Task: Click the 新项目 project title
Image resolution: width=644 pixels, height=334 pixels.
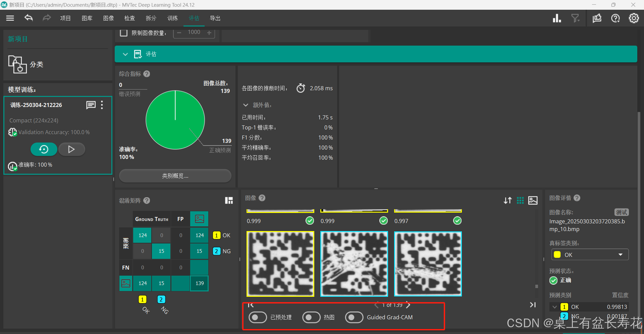Action: (18, 39)
